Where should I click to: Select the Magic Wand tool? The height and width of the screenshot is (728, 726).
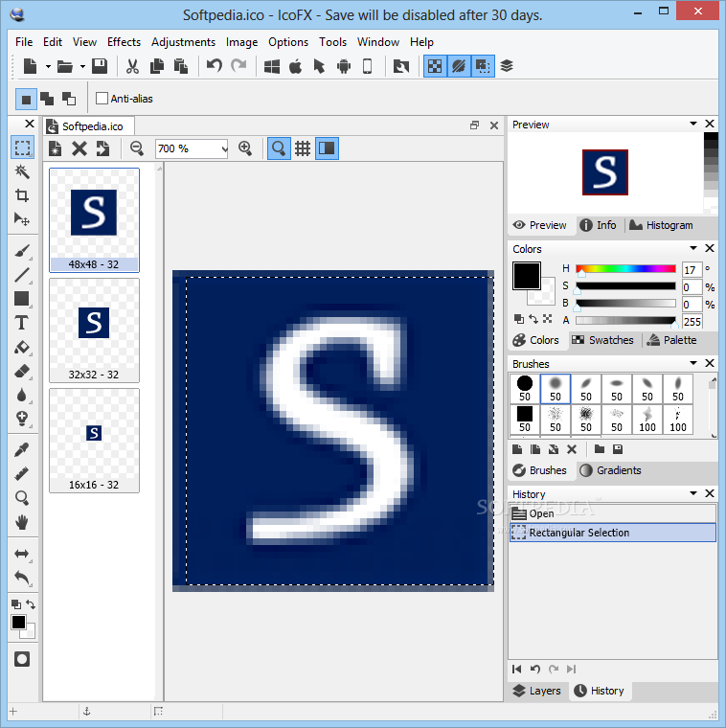click(22, 171)
